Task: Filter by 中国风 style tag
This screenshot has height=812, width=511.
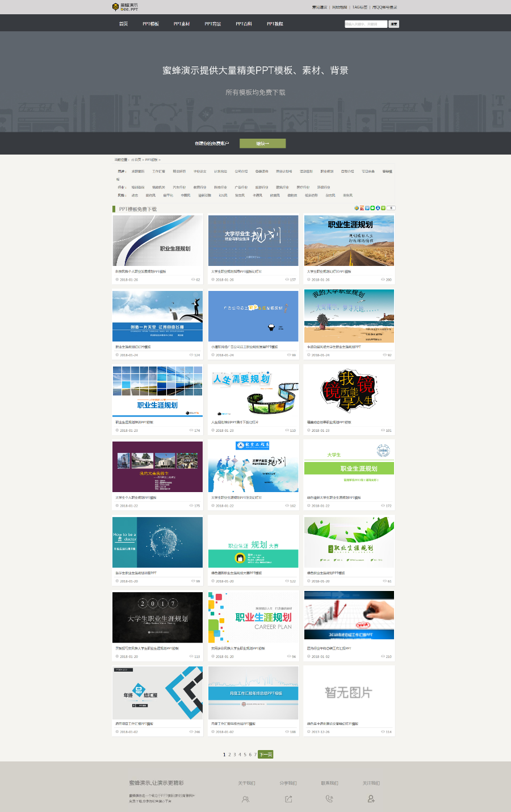Action: tap(186, 195)
